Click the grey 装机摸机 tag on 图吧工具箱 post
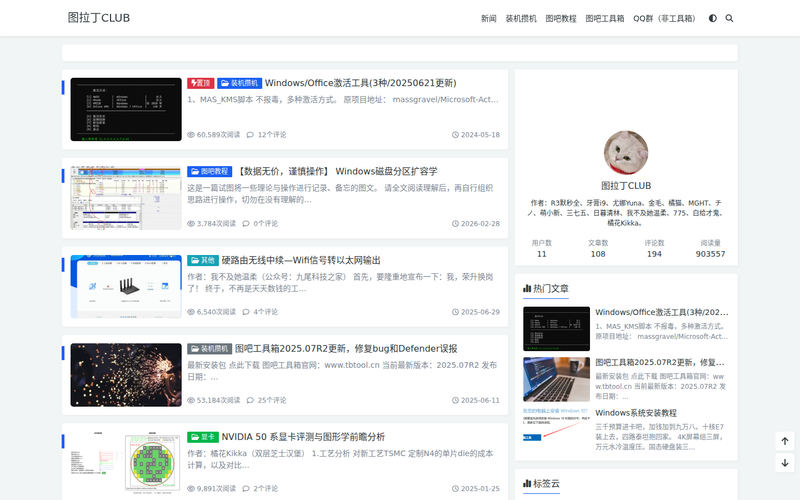 pos(210,348)
